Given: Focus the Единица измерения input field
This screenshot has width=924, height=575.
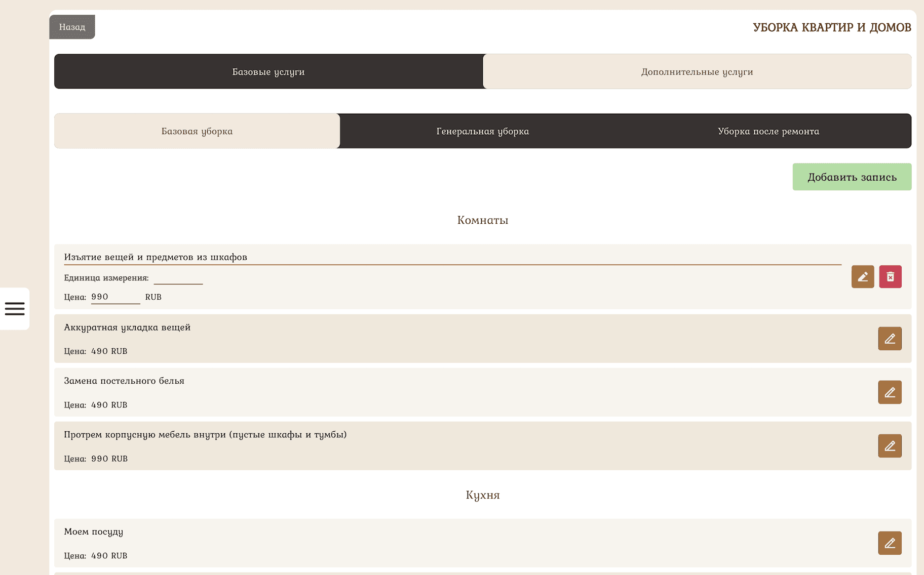Looking at the screenshot, I should pyautogui.click(x=178, y=278).
